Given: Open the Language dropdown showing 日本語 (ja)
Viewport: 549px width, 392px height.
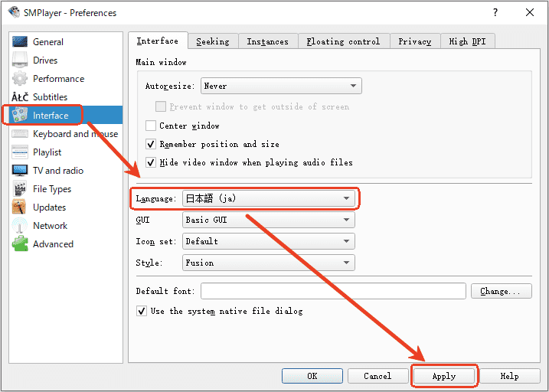Looking at the screenshot, I should (269, 198).
